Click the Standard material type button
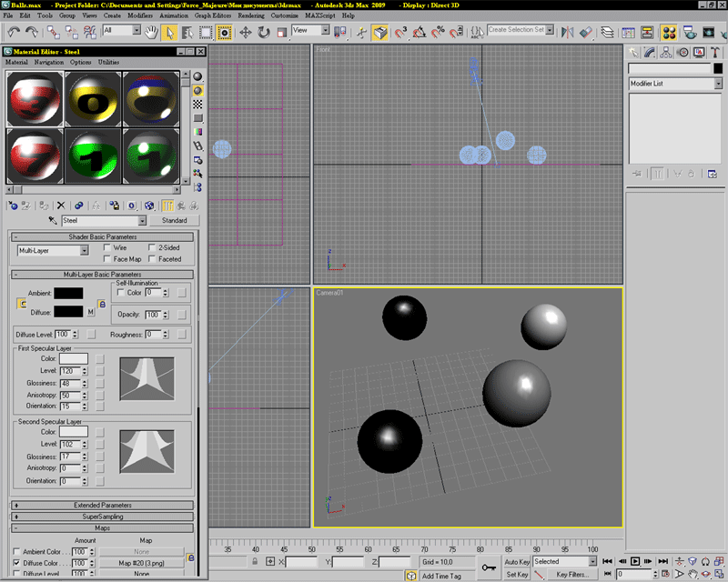Screen dimensions: 728x582 [174, 220]
